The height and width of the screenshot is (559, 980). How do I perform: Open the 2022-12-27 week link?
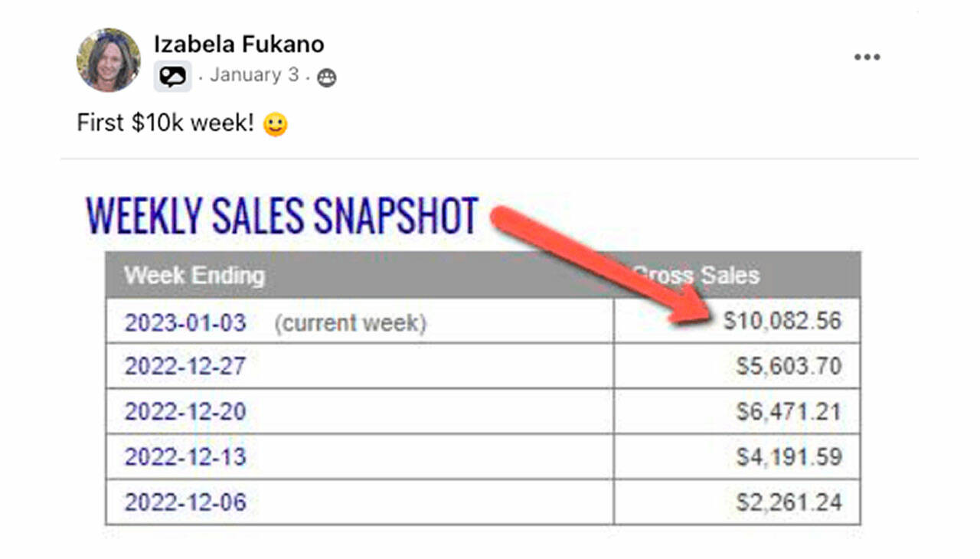click(x=185, y=366)
